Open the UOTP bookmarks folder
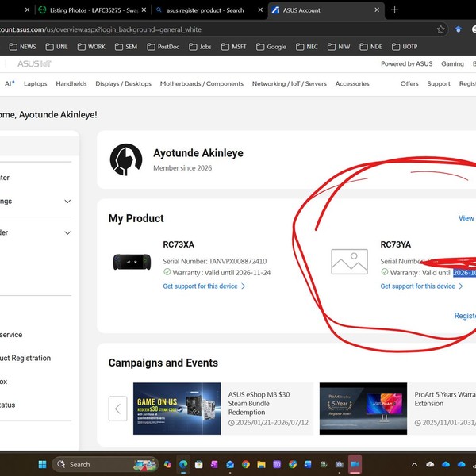The width and height of the screenshot is (476, 476). coord(405,47)
